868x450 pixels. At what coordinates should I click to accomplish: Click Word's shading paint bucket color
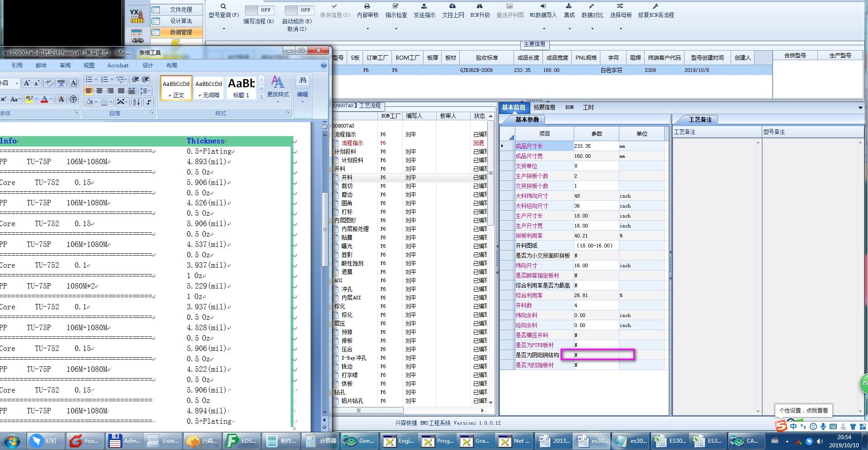[89, 102]
